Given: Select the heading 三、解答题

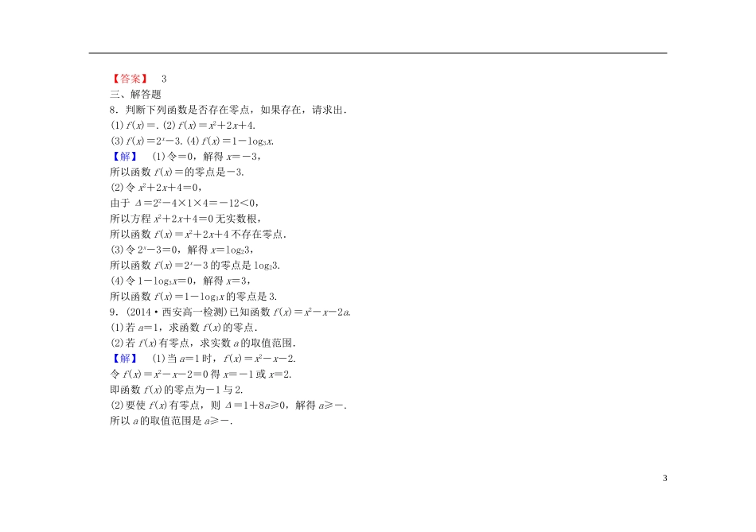Looking at the screenshot, I should [x=135, y=94].
